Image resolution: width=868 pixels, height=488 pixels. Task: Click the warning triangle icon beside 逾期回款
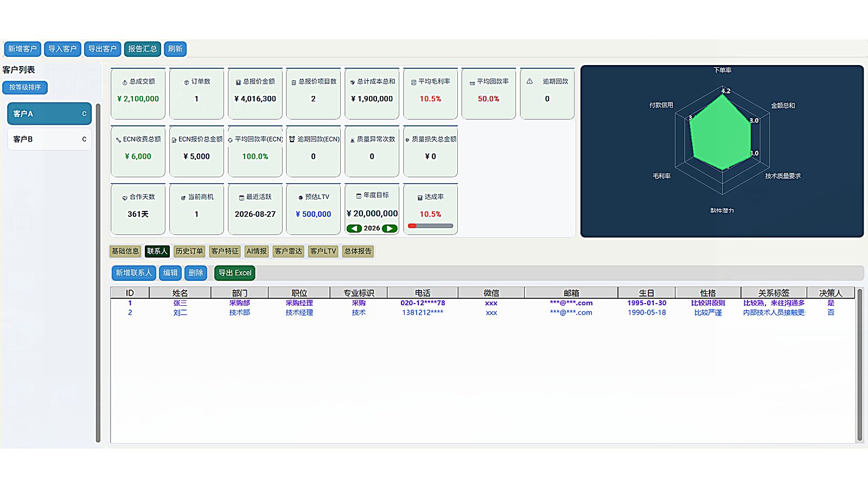tap(529, 81)
